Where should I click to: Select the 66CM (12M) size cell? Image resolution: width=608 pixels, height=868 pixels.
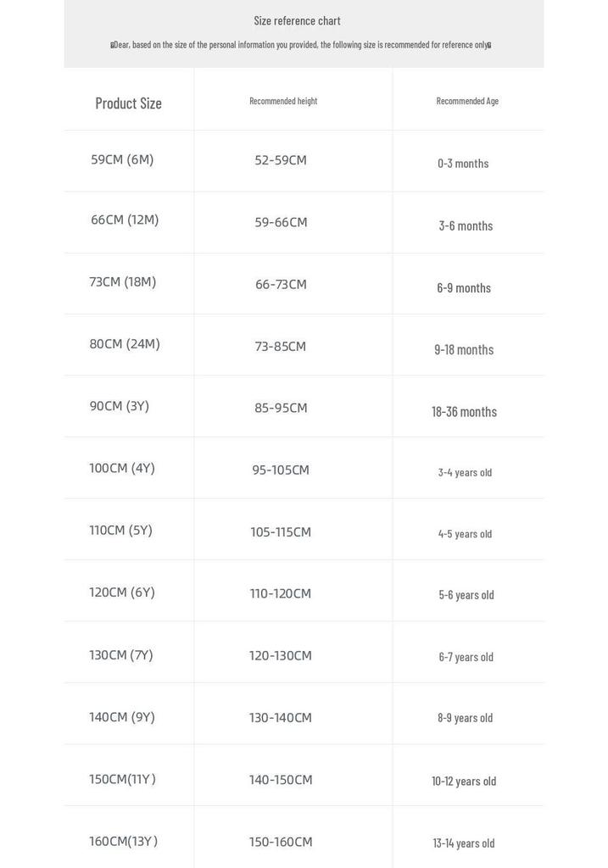click(125, 220)
